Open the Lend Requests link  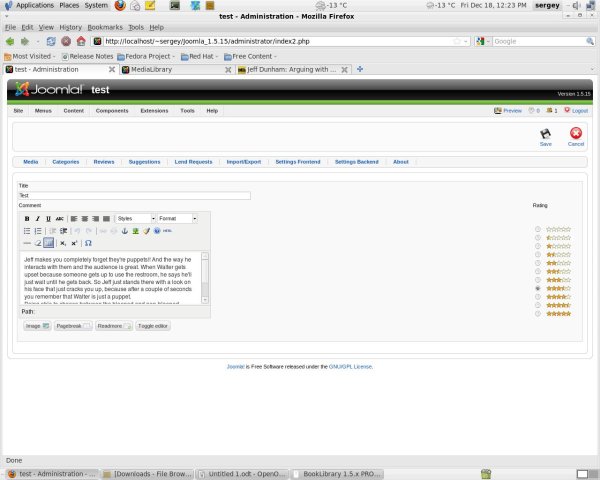(193, 162)
